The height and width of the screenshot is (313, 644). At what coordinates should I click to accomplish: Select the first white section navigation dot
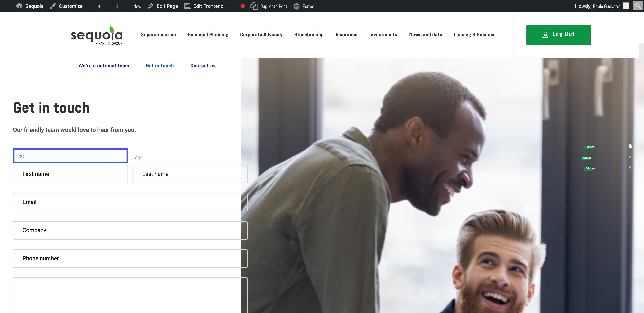click(630, 146)
